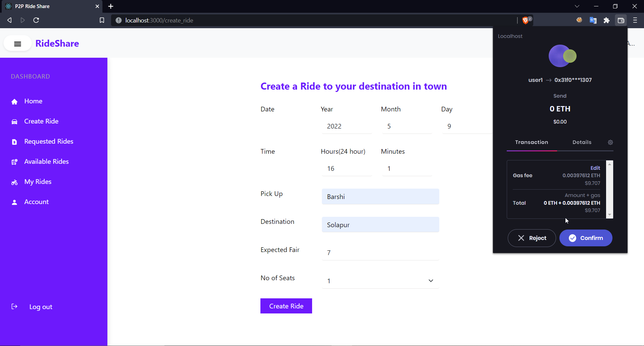This screenshot has width=644, height=346.
Task: Open settings gear in the wallet popup
Action: coord(610,142)
